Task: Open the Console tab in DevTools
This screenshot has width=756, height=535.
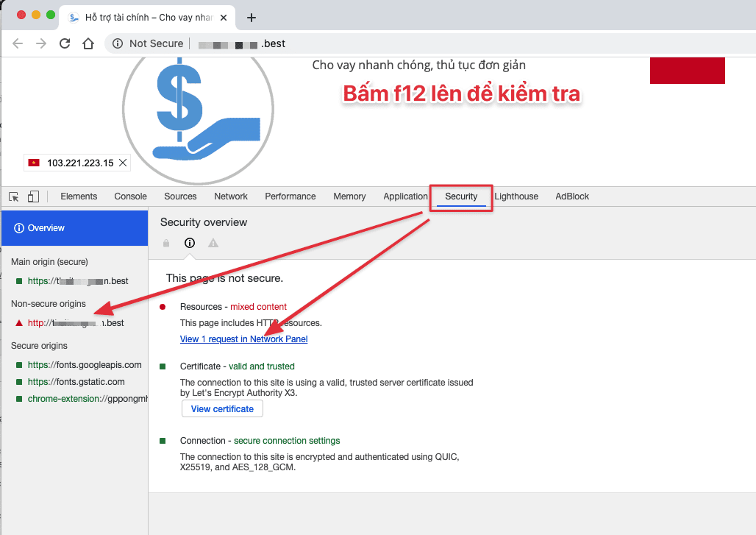Action: [x=130, y=196]
